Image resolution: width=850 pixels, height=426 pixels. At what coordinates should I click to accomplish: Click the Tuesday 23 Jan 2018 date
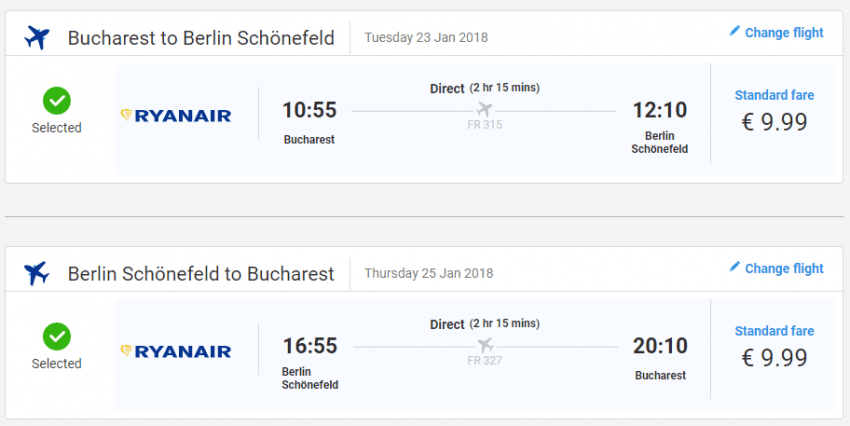click(426, 38)
